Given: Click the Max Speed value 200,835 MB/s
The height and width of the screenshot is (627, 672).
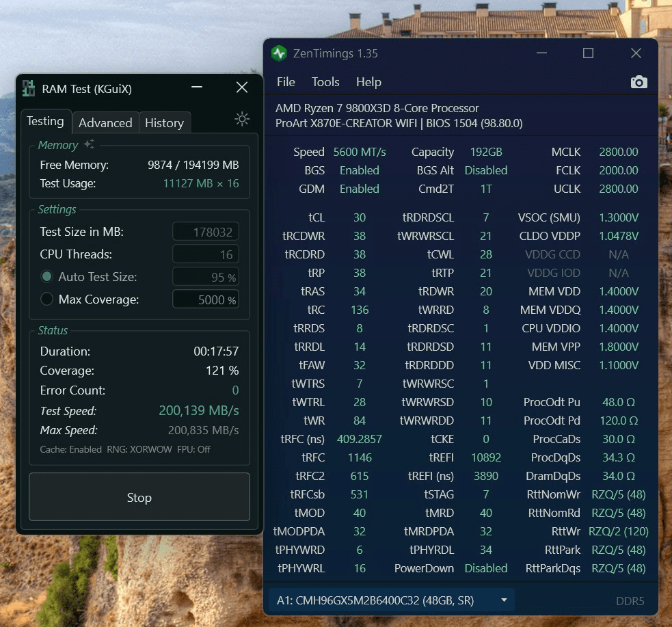Looking at the screenshot, I should [x=204, y=430].
